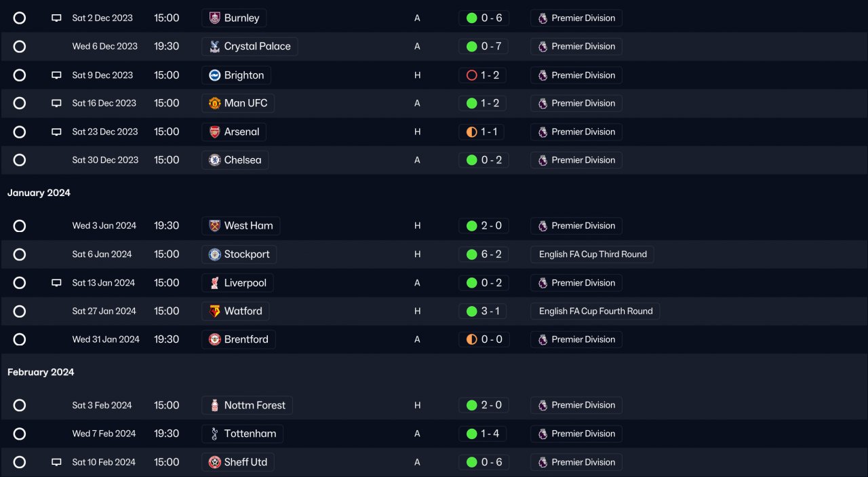Screen dimensions: 868x477
Task: Select the radio circle for Stockport match
Action: pyautogui.click(x=20, y=254)
